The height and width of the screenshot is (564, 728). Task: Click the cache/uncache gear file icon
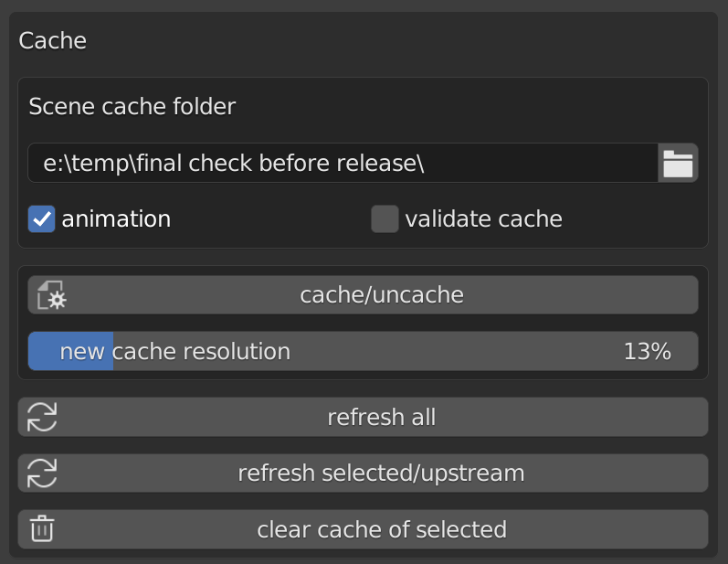pyautogui.click(x=51, y=295)
